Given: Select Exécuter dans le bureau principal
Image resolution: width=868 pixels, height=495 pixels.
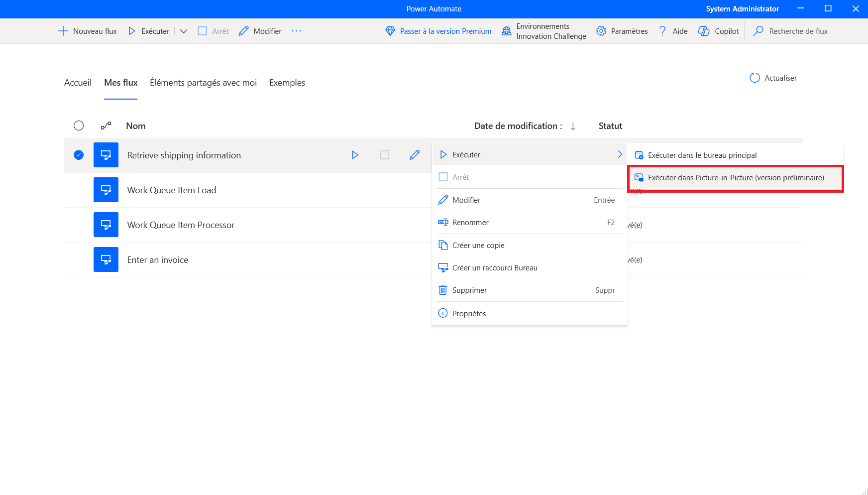Looking at the screenshot, I should (736, 155).
